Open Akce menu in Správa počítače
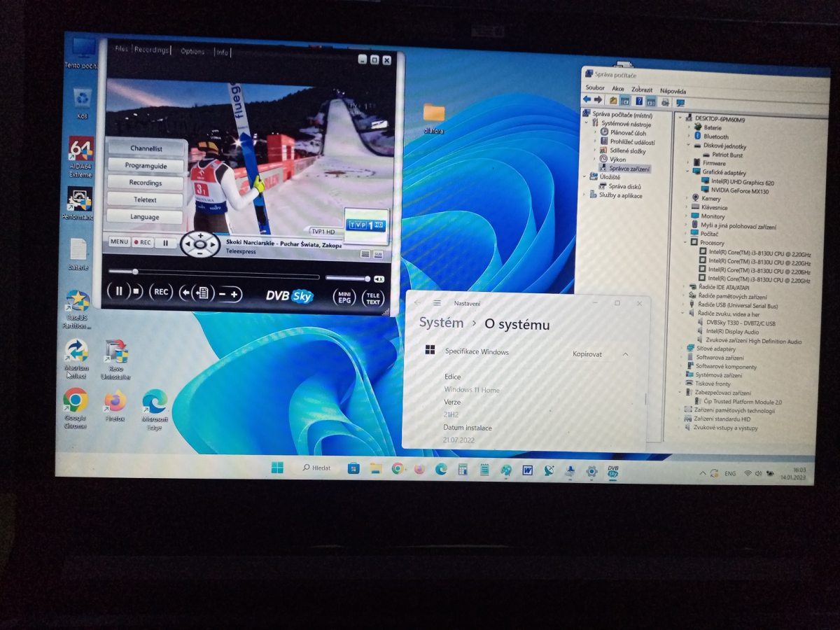 point(618,90)
